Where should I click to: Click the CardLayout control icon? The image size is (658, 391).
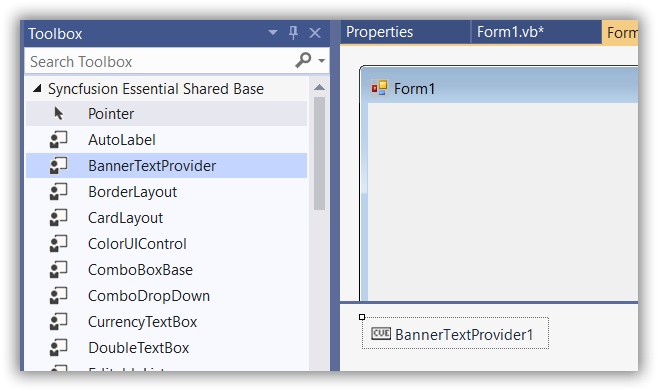tap(58, 218)
